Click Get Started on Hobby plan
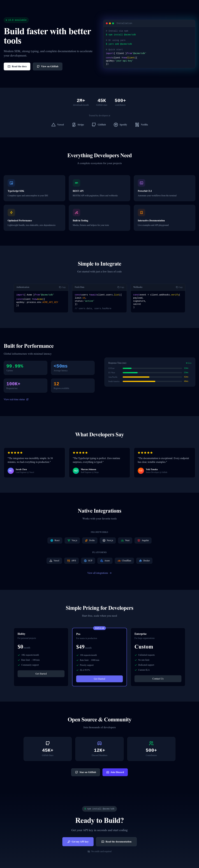Screen dimensions: 199x868 (41, 674)
